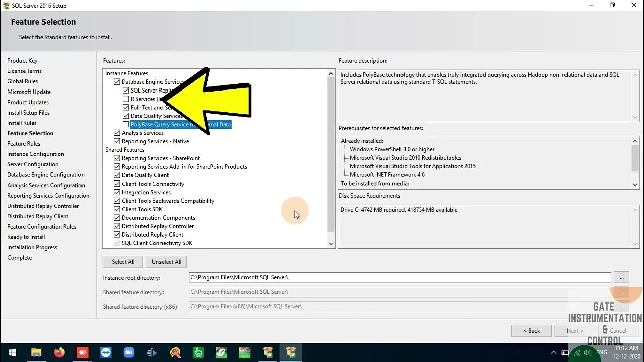Click the Drive C disk space entry
Viewport: 644px width, 362px height.
(399, 210)
